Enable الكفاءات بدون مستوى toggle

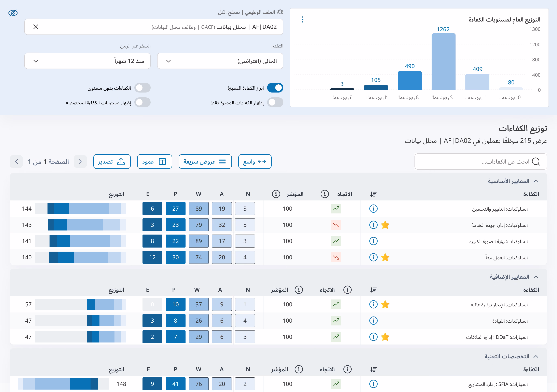142,88
